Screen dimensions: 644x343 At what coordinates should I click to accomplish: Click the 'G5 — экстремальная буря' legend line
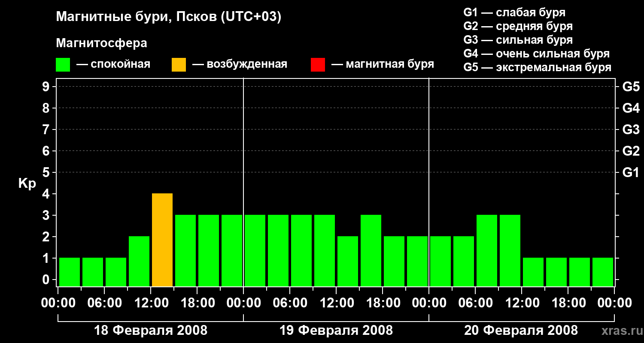pyautogui.click(x=538, y=67)
